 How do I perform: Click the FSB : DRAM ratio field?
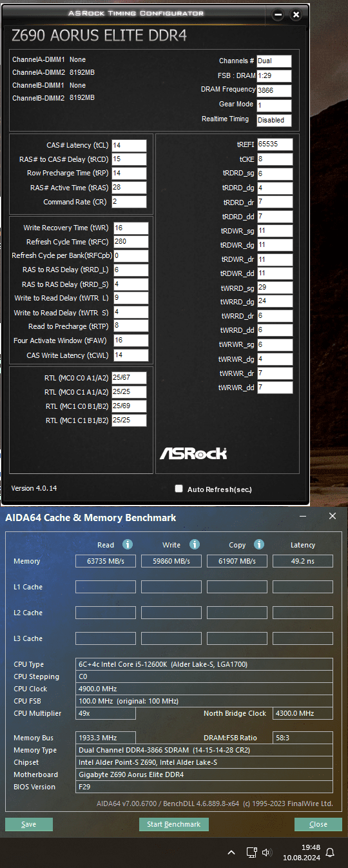point(274,75)
